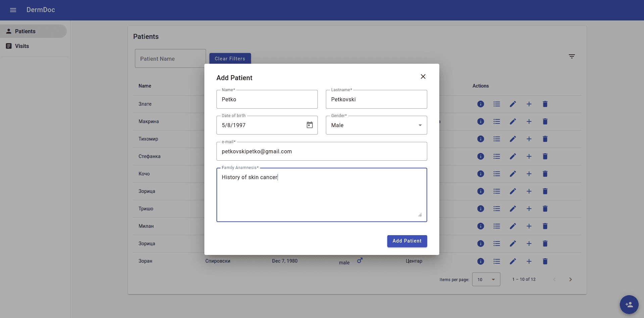Edit patient Тихомир with pencil icon
Screen dimensions: 644x318
[x=513, y=139]
